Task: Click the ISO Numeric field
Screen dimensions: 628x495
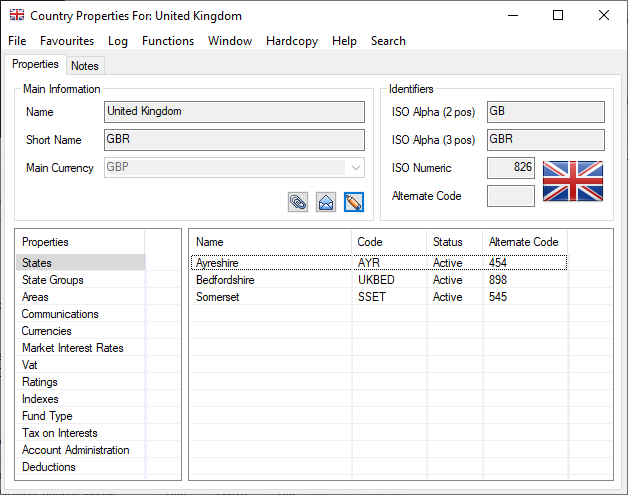Action: [510, 168]
